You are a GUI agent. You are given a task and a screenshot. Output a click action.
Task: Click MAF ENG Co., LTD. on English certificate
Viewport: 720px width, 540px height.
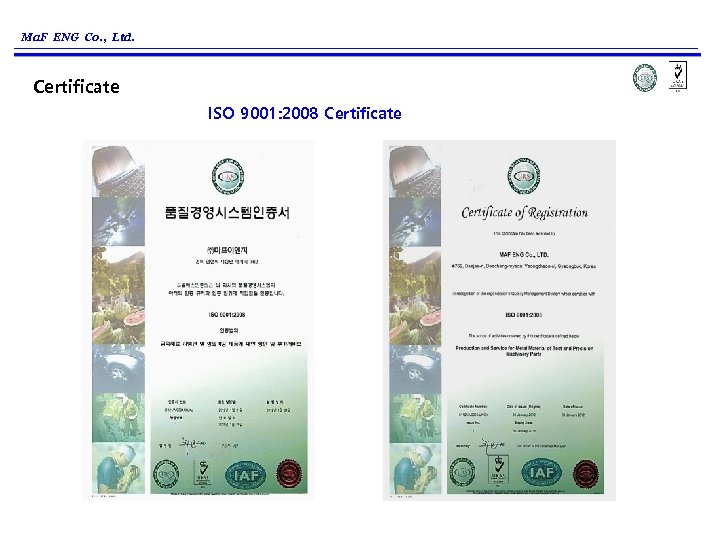523,254
